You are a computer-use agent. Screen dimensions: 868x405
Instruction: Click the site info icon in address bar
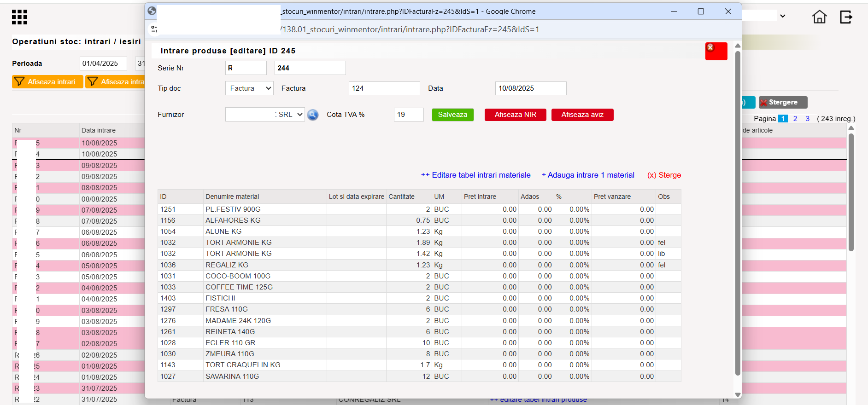pos(154,29)
